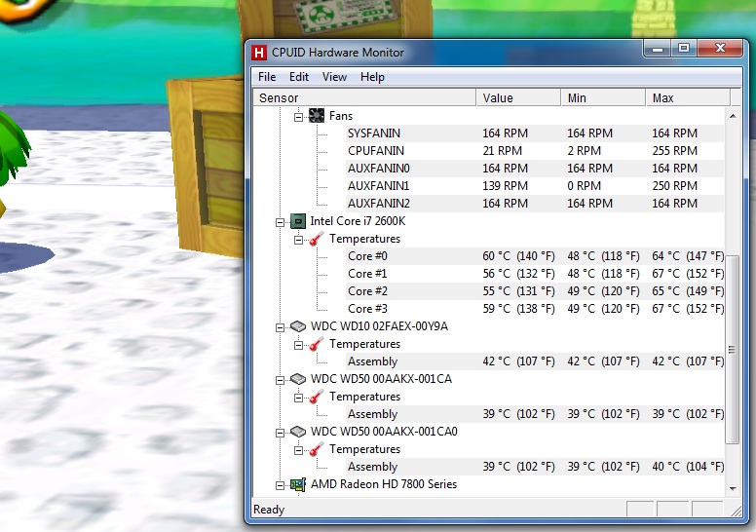756x532 pixels.
Task: Click the window resize grip corner
Action: tap(737, 512)
